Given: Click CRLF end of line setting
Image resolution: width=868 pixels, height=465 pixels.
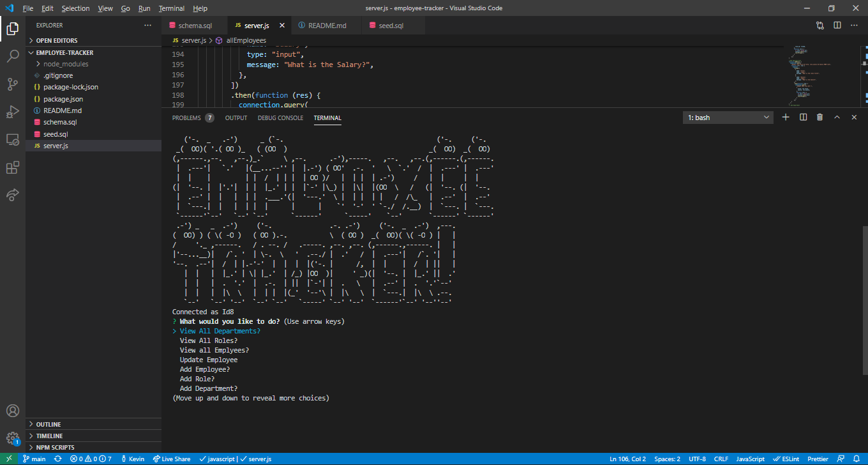Looking at the screenshot, I should click(x=721, y=459).
